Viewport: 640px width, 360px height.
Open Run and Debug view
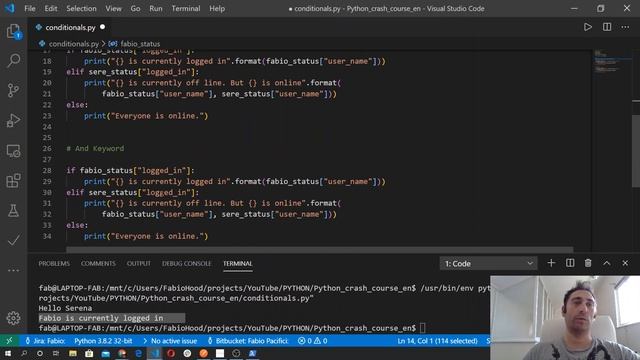[x=13, y=120]
